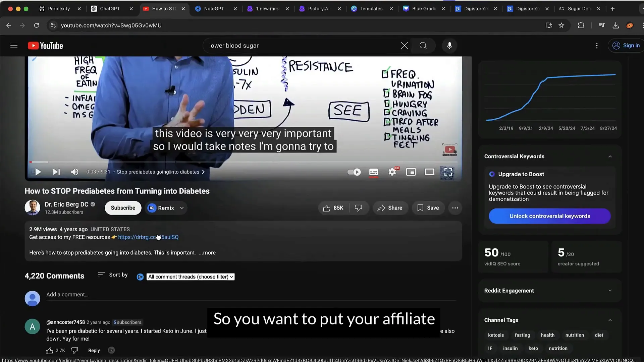The image size is (644, 362).
Task: Click the miniplayer icon in video player
Action: pos(411,172)
